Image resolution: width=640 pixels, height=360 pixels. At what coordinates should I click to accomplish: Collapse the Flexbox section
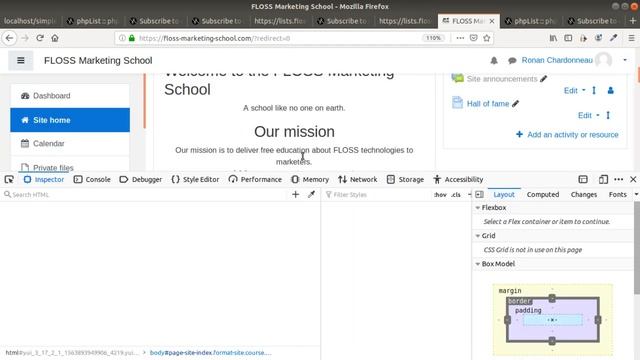(478, 207)
